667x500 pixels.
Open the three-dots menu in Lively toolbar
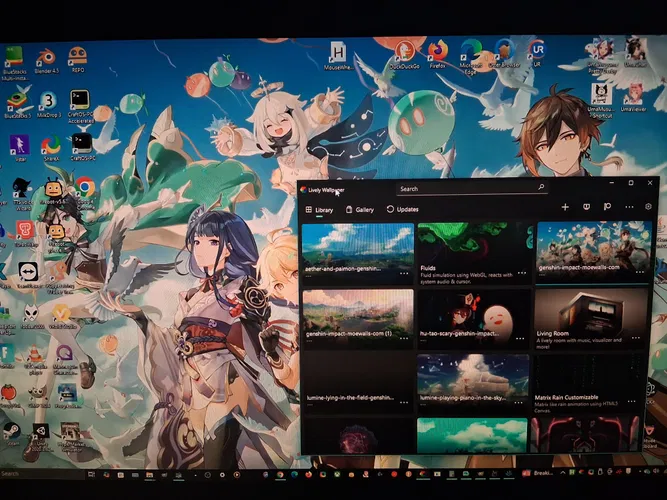(629, 207)
